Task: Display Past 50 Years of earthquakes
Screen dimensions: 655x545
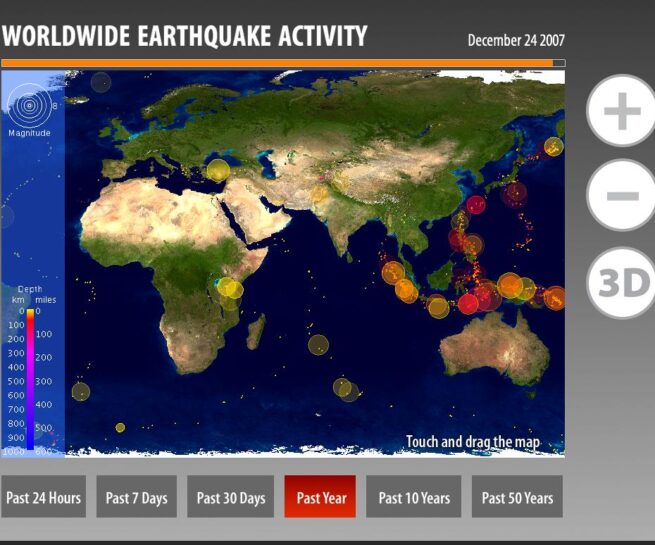Action: 517,498
